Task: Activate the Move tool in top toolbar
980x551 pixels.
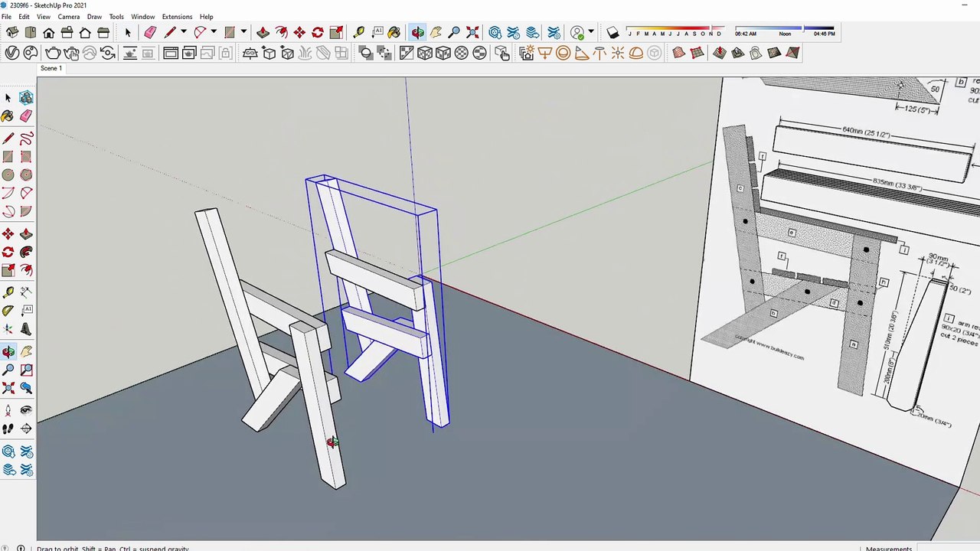Action: pyautogui.click(x=299, y=33)
